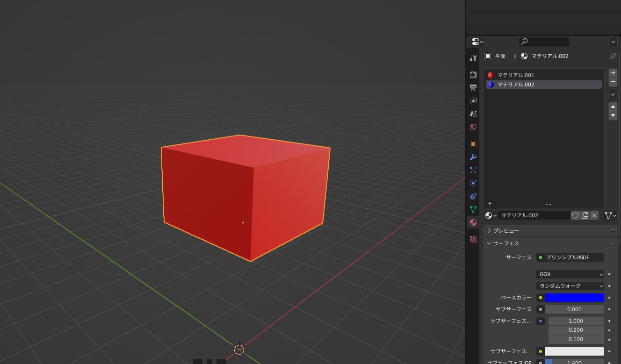Switch to Object properties (orange square icon)
621x364 pixels.
pos(473,143)
